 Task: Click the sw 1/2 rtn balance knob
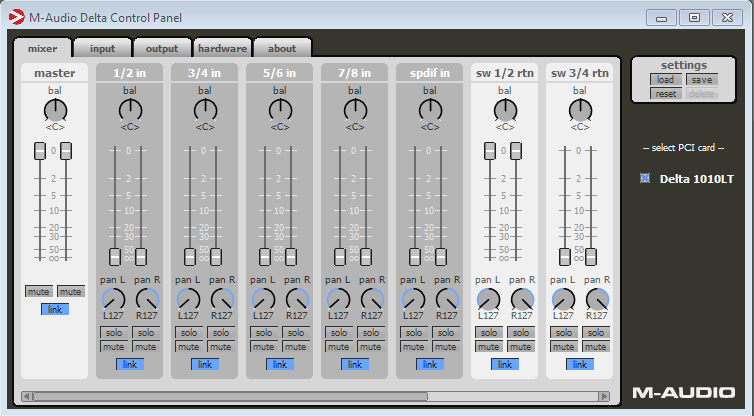[505, 111]
